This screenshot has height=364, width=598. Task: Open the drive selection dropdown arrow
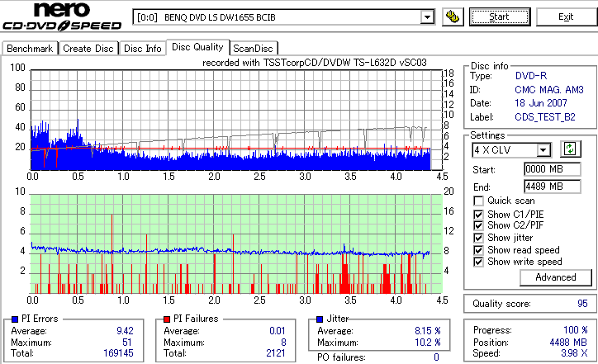427,17
